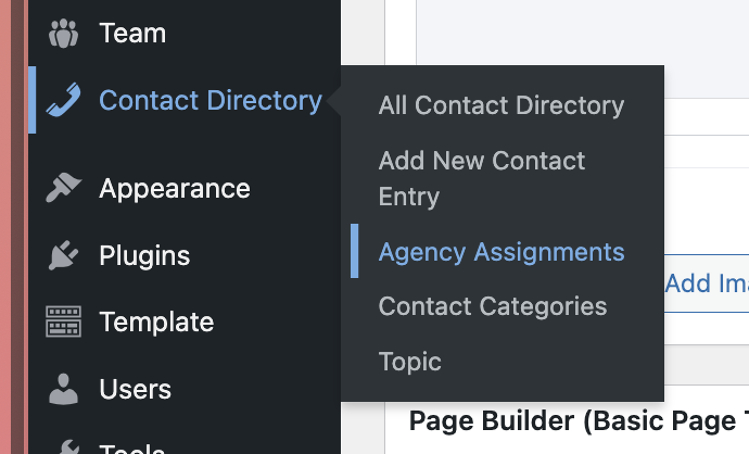Click the Users person icon
The height and width of the screenshot is (454, 749).
click(63, 388)
